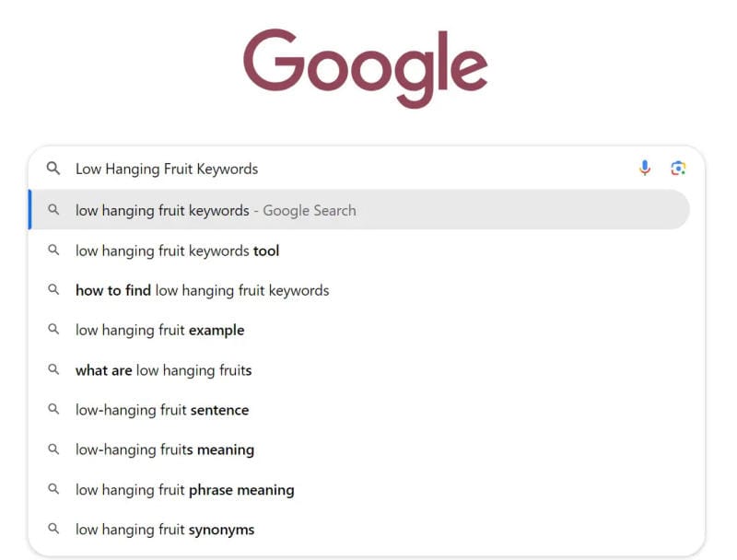Open Google Lens image search icon
Screen dimensions: 737x560
pyautogui.click(x=678, y=168)
